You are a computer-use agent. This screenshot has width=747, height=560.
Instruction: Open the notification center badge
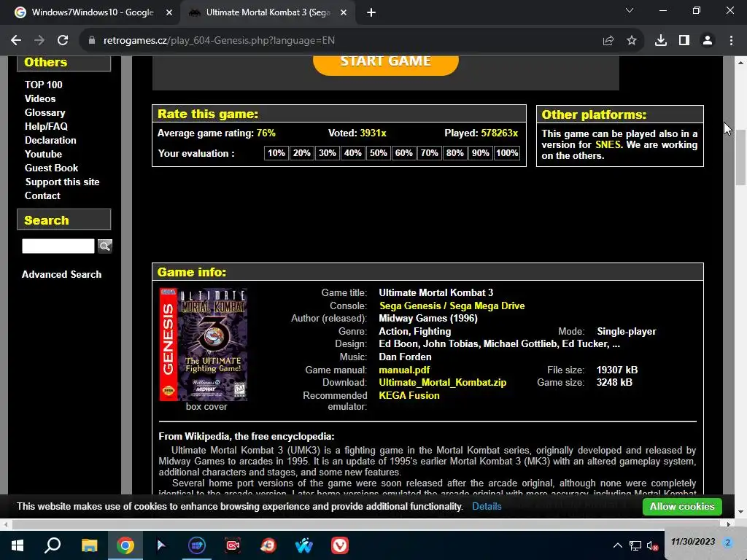727,542
